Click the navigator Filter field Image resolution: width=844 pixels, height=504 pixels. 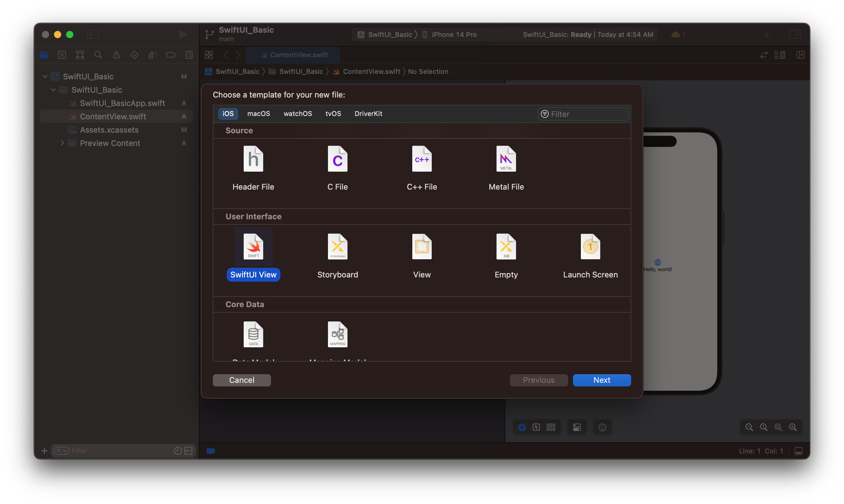coord(123,450)
